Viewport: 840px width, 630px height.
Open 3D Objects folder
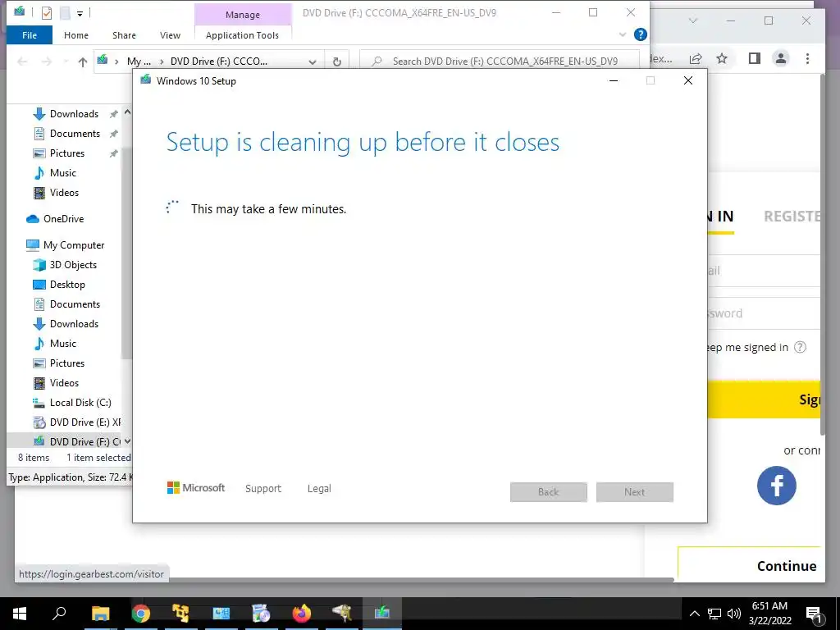73,265
